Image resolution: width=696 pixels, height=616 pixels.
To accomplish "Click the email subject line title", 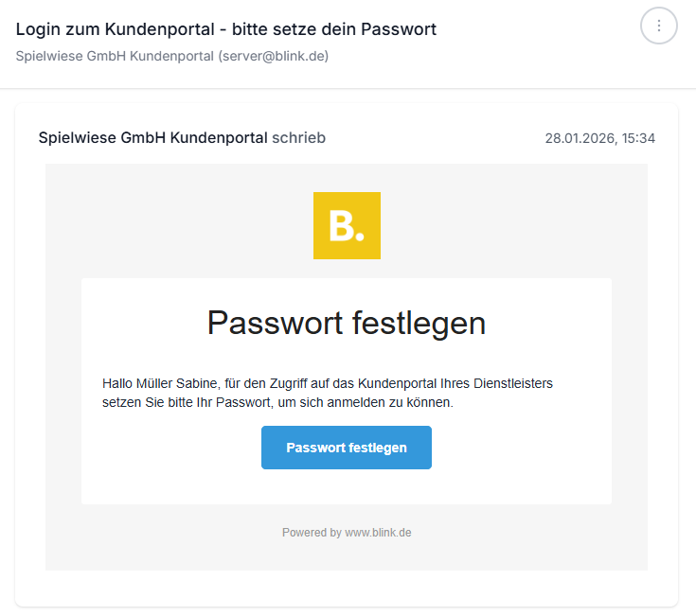I will tap(226, 29).
